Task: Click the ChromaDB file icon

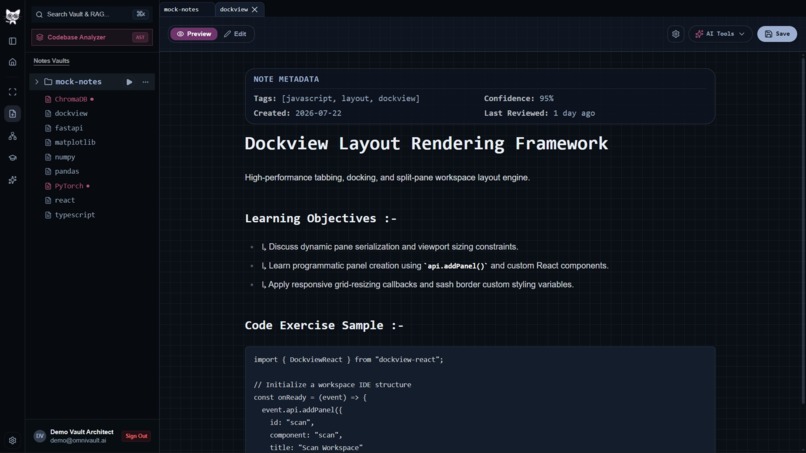Action: [x=48, y=99]
